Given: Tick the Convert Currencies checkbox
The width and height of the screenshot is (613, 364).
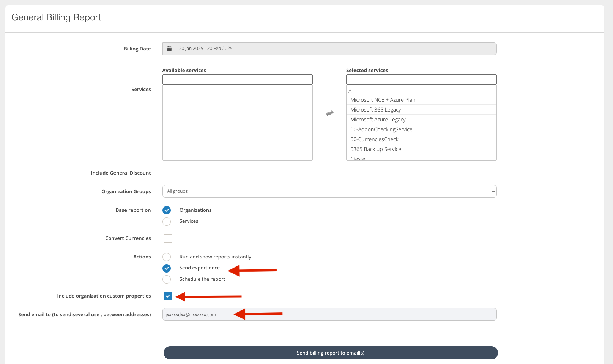Looking at the screenshot, I should coord(168,238).
